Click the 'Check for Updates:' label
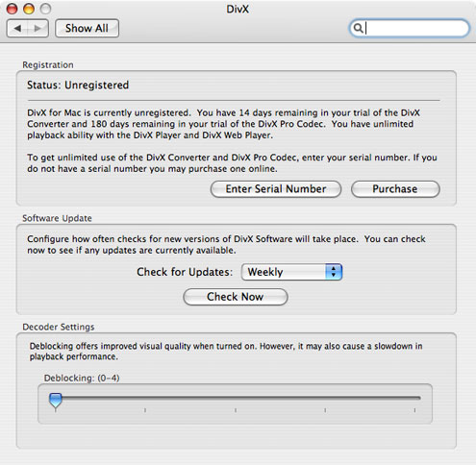The width and height of the screenshot is (476, 465). [x=185, y=272]
